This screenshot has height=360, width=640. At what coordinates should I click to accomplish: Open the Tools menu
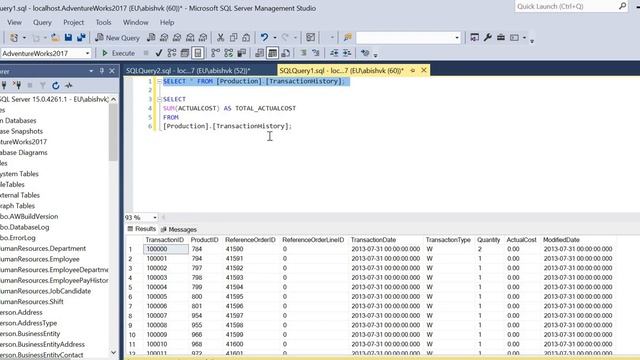[103, 22]
